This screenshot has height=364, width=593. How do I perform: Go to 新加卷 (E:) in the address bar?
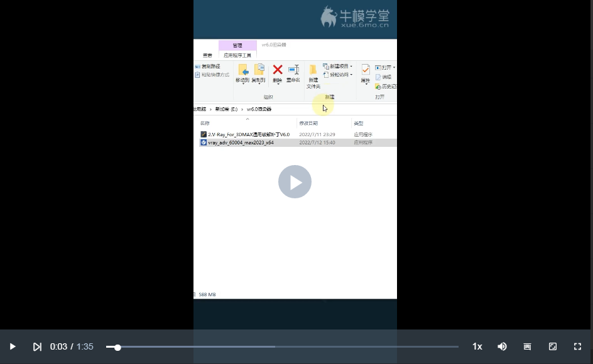[226, 109]
